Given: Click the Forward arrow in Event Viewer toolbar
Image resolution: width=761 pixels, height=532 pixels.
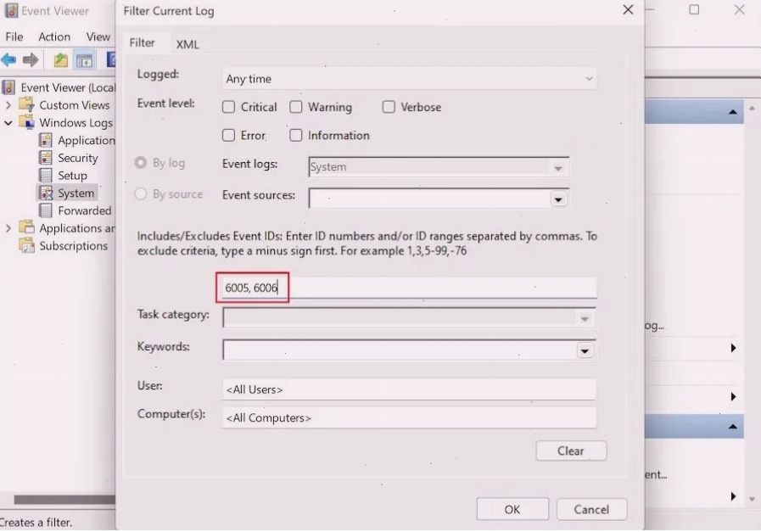Looking at the screenshot, I should [30, 60].
